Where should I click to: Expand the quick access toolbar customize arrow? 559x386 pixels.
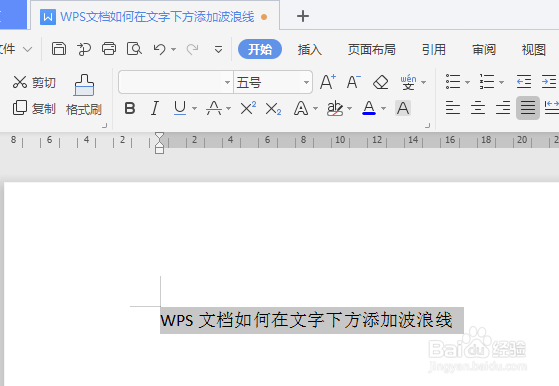219,49
